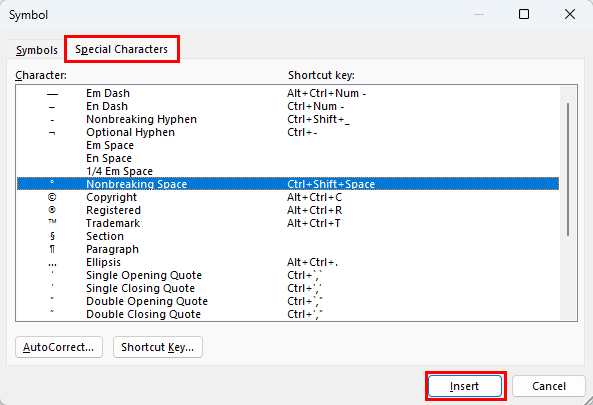
Task: Cancel the Symbol dialog
Action: 549,386
